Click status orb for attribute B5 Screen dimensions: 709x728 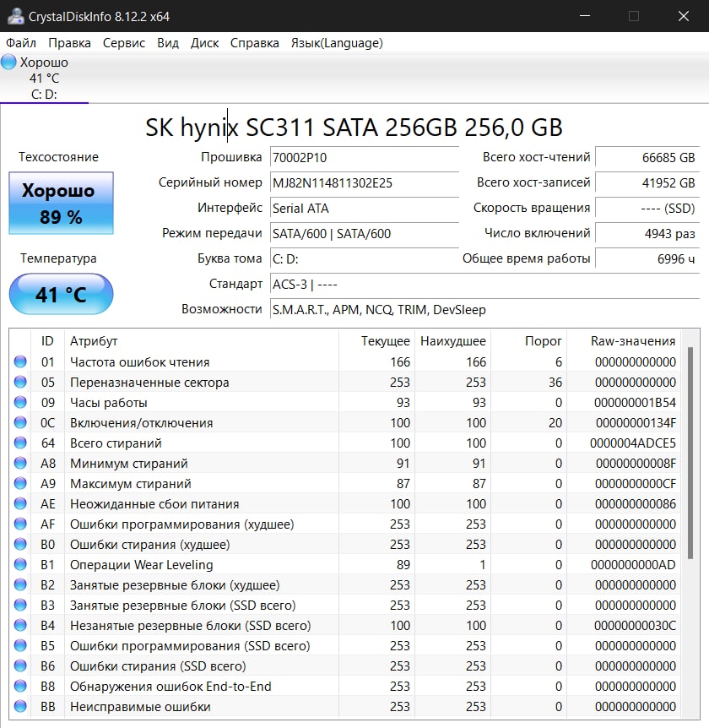20,645
